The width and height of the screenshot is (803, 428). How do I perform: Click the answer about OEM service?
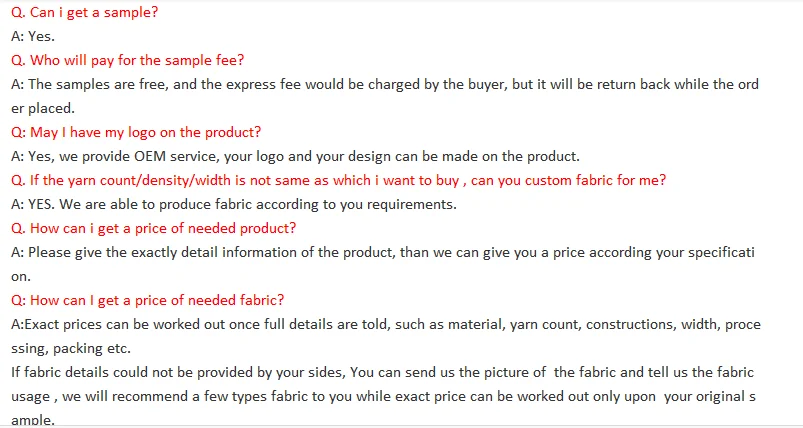pyautogui.click(x=295, y=157)
